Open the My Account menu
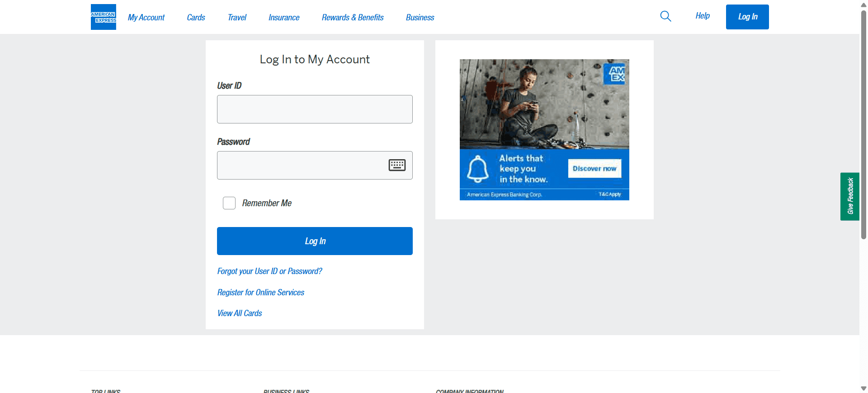The image size is (868, 393). [146, 17]
